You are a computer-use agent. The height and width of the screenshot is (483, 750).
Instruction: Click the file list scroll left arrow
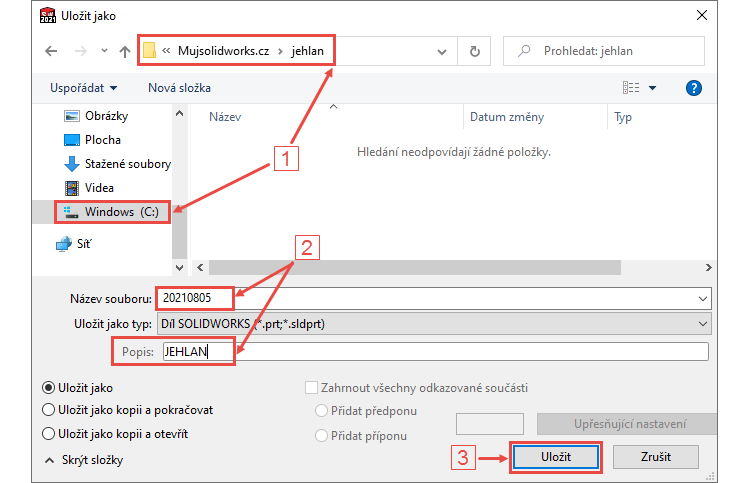point(200,268)
